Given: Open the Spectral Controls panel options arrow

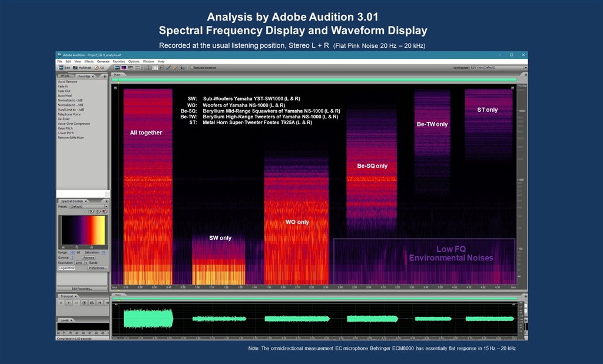Looking at the screenshot, I should click(107, 201).
